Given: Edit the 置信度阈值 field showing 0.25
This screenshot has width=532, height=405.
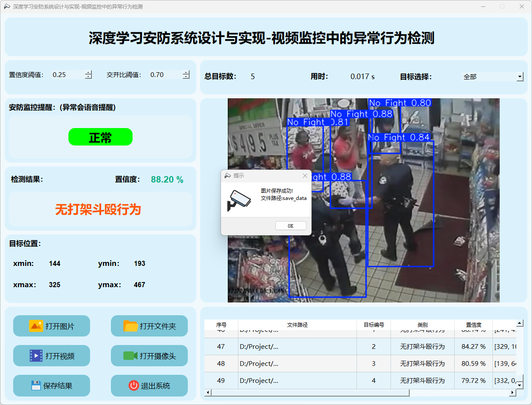Looking at the screenshot, I should click(68, 74).
